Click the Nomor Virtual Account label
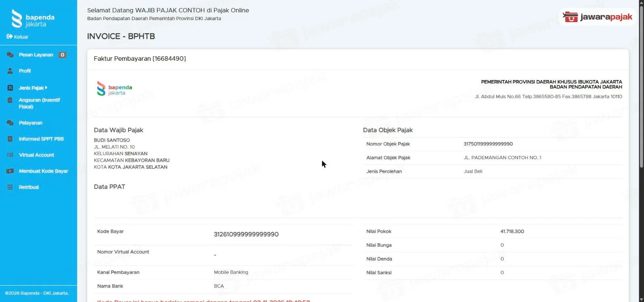The image size is (644, 302). (x=123, y=252)
